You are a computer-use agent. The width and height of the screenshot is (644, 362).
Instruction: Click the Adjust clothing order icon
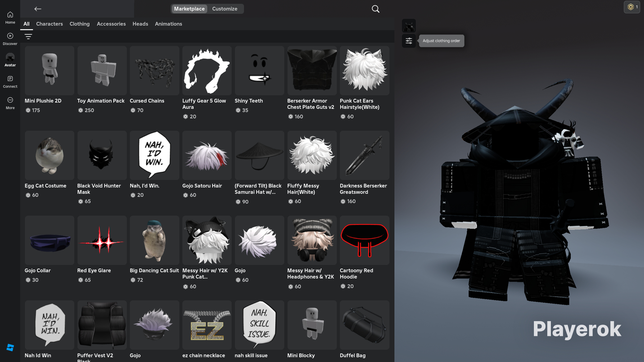point(409,41)
